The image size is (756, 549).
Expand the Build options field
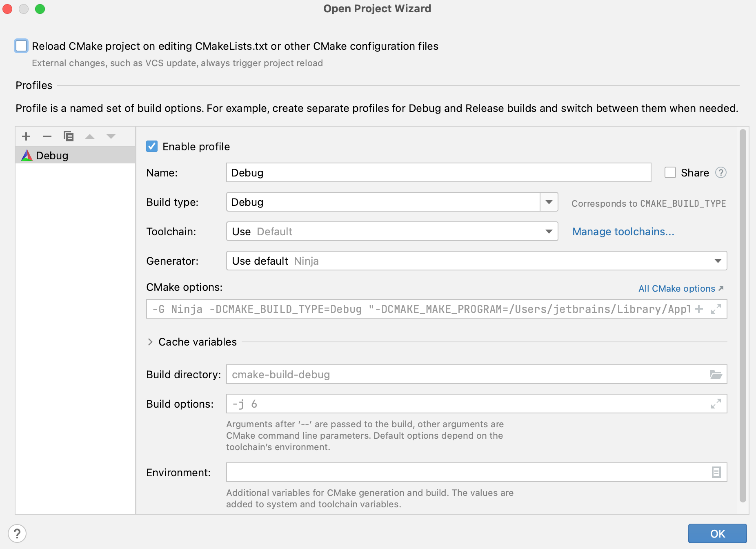[716, 404]
